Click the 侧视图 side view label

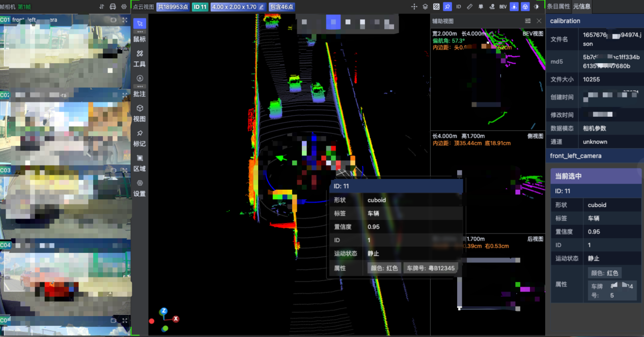(536, 136)
